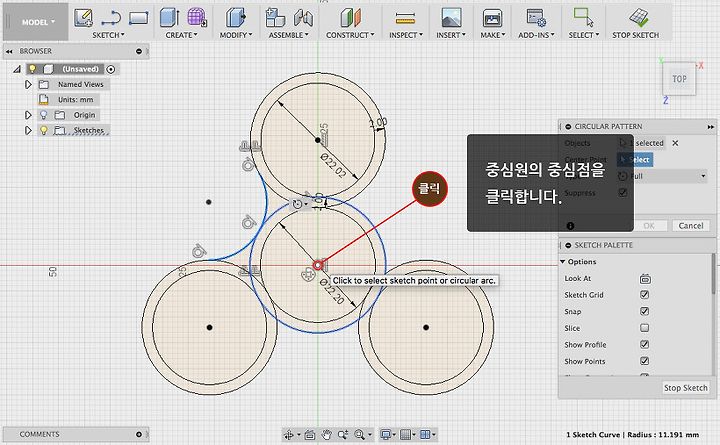Click the Insert image icon
The height and width of the screenshot is (445, 720).
pyautogui.click(x=451, y=18)
